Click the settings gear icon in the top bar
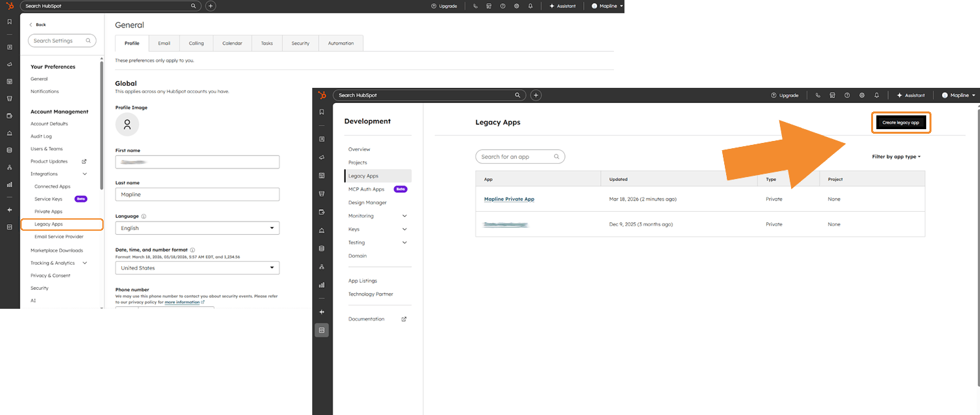980x415 pixels. pyautogui.click(x=516, y=5)
